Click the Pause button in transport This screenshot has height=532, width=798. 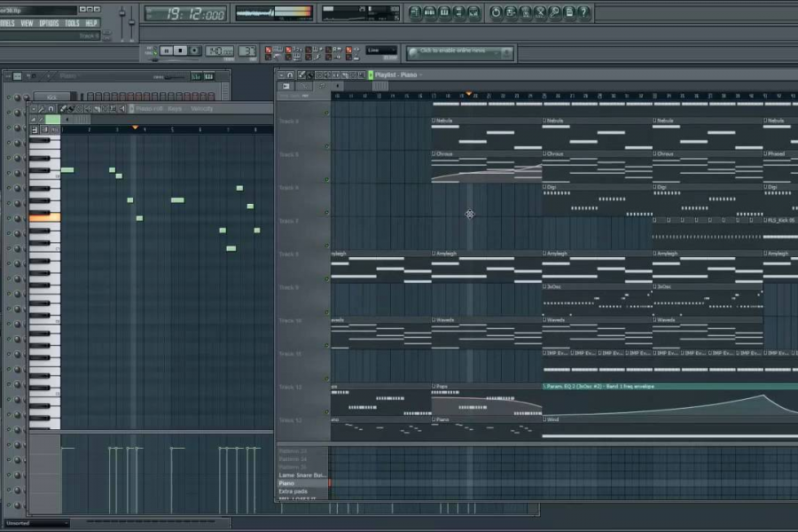click(167, 51)
